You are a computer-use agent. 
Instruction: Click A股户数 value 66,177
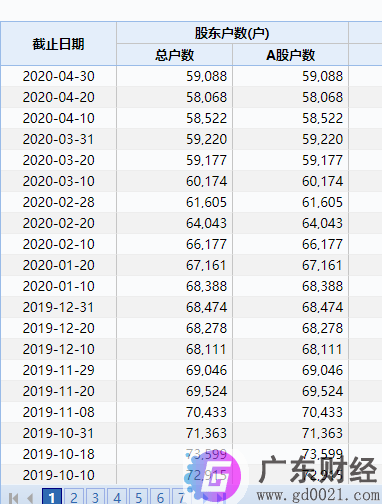(x=322, y=244)
